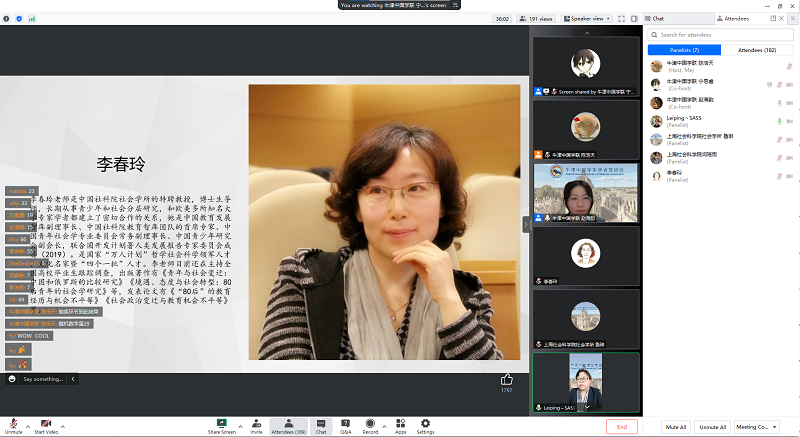This screenshot has height=437, width=800.
Task: Select the Leiping - SASS video thumbnail
Action: click(x=586, y=382)
